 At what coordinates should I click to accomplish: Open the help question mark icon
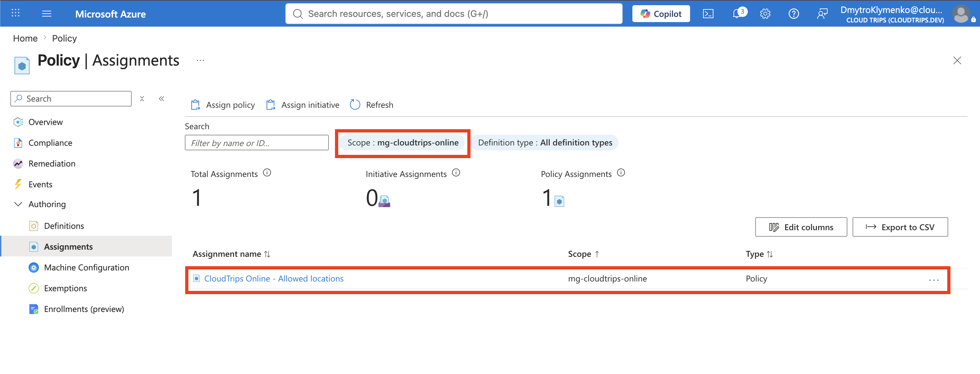(794, 14)
